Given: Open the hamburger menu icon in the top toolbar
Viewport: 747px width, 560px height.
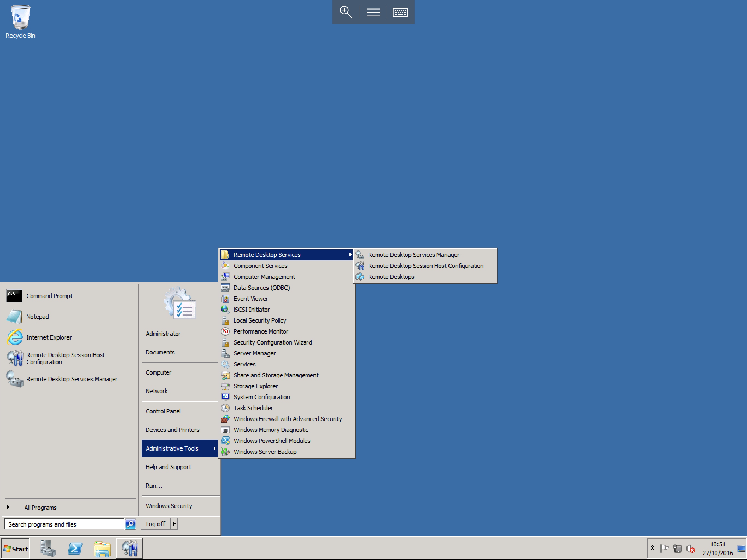Looking at the screenshot, I should [x=373, y=12].
